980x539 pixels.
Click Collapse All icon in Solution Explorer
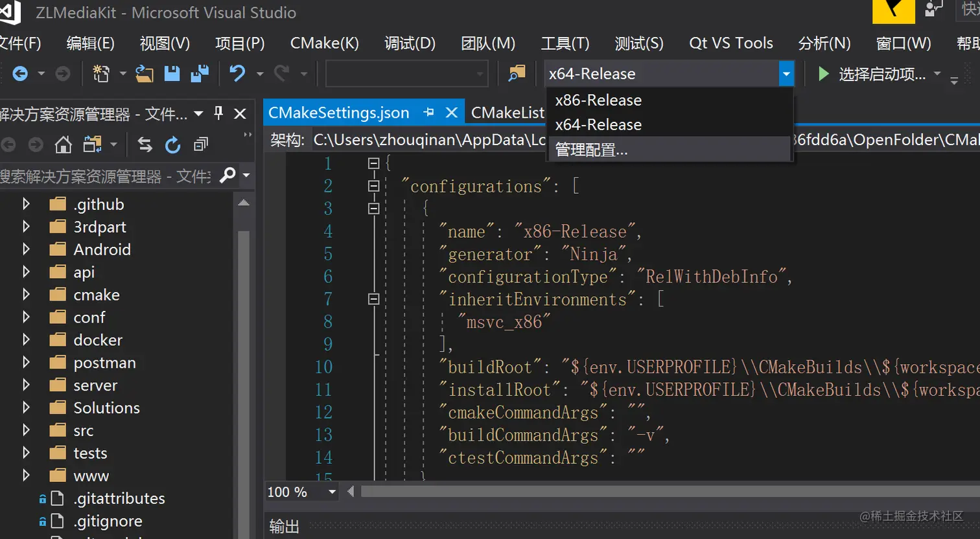(x=201, y=144)
